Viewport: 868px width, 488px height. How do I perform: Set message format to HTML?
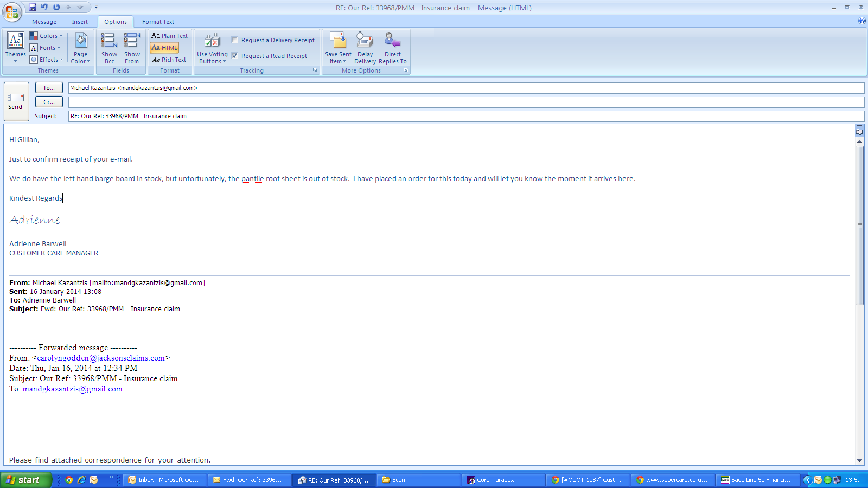click(164, 48)
